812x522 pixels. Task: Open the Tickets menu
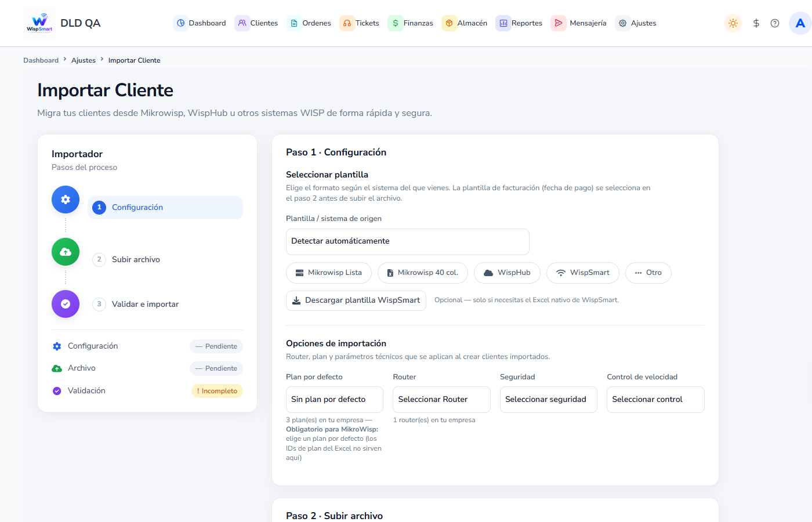point(360,23)
